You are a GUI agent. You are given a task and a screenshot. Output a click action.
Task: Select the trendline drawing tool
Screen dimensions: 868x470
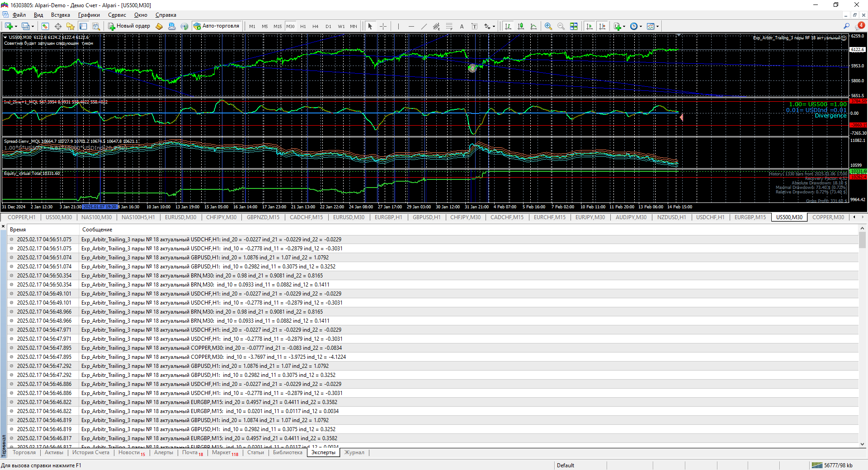click(424, 26)
